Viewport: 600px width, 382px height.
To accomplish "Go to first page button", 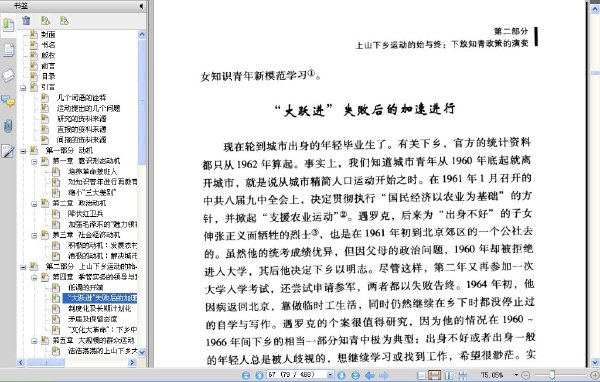I will pos(246,375).
